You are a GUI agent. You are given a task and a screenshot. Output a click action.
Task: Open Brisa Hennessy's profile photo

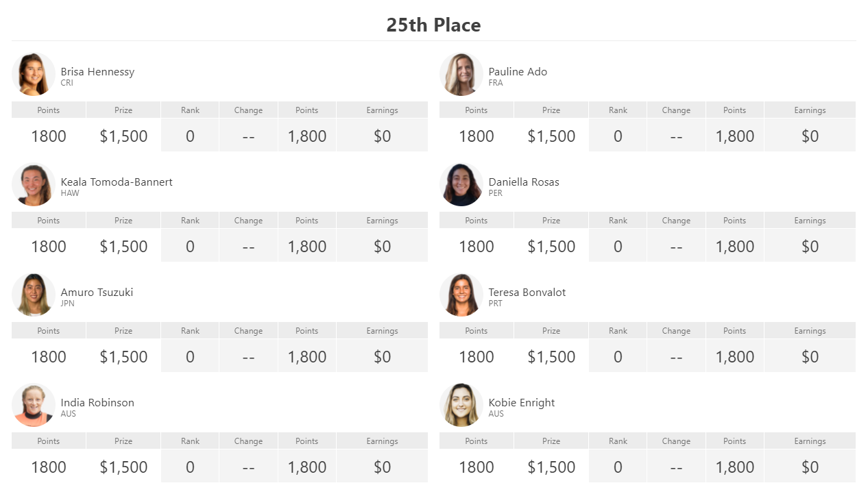pyautogui.click(x=34, y=74)
